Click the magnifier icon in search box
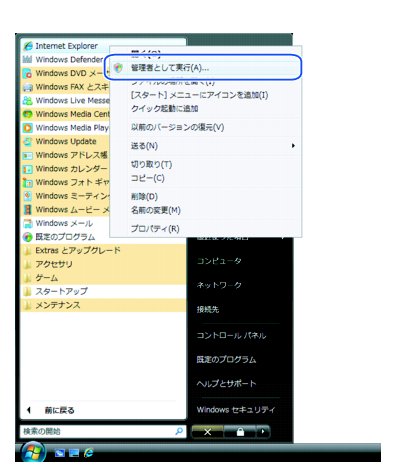395x474 pixels. [179, 431]
